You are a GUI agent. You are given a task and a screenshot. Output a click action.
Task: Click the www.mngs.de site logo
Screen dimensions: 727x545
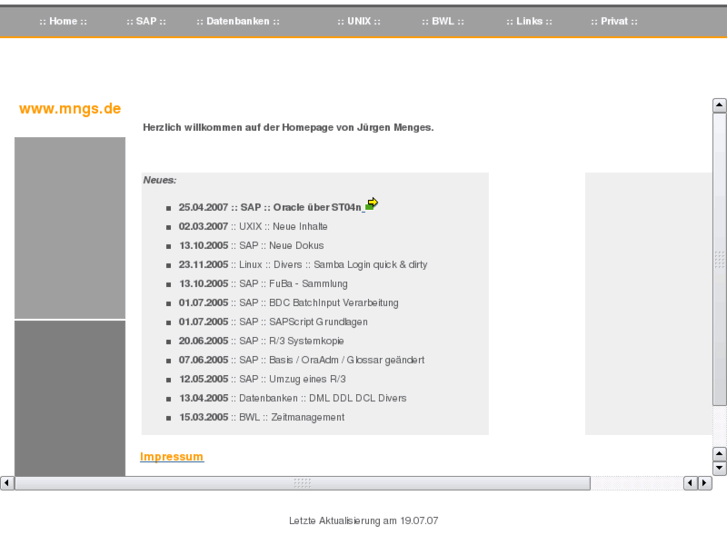(x=70, y=109)
